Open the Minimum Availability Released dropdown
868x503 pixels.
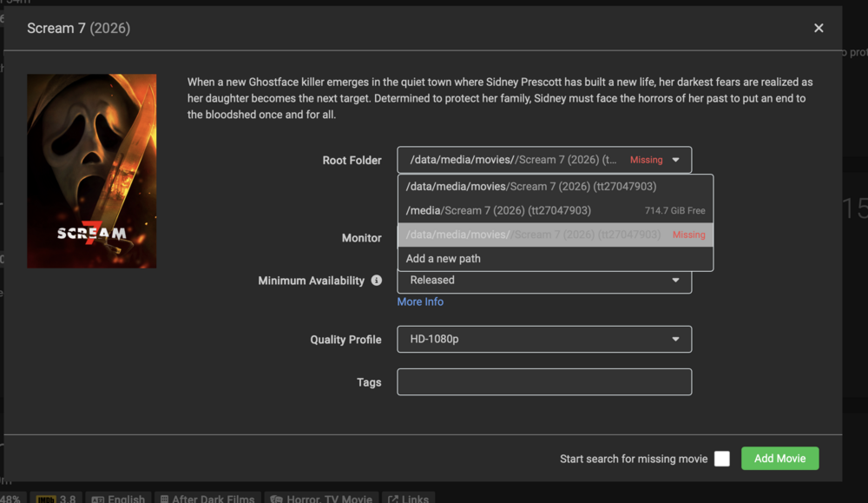coord(544,281)
